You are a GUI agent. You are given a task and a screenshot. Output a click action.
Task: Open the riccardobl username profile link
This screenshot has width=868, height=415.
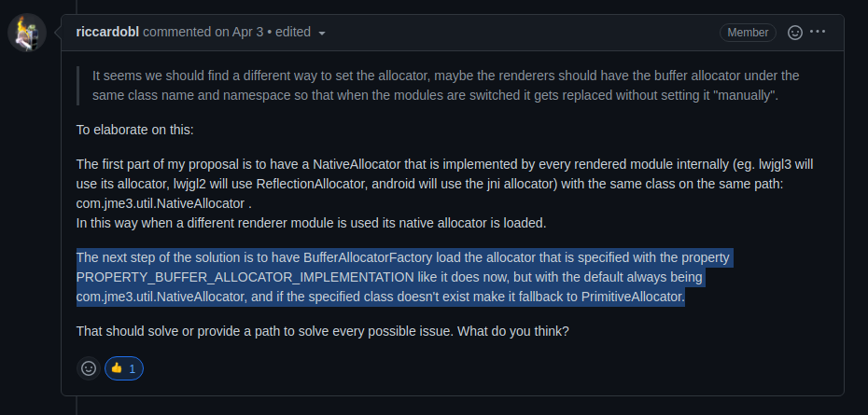coord(107,32)
